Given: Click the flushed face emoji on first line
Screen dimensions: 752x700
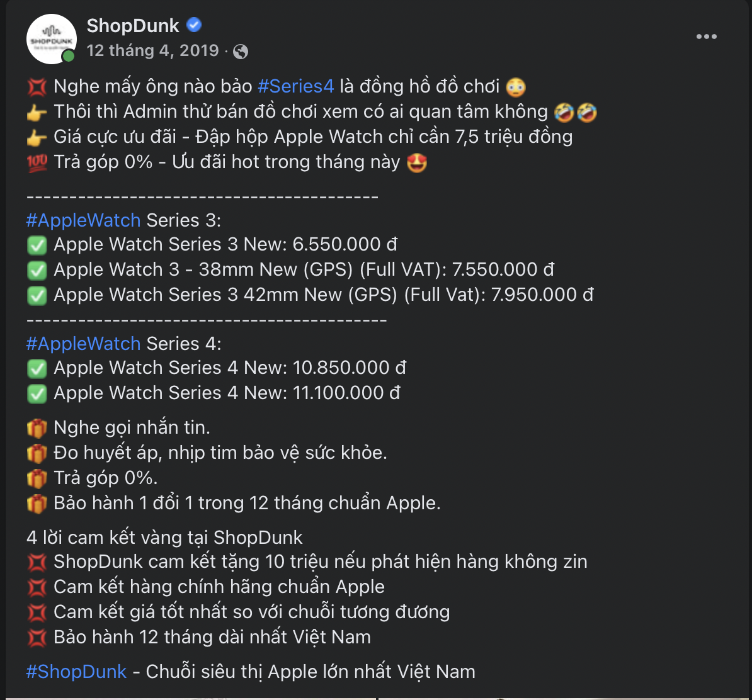Looking at the screenshot, I should (516, 86).
